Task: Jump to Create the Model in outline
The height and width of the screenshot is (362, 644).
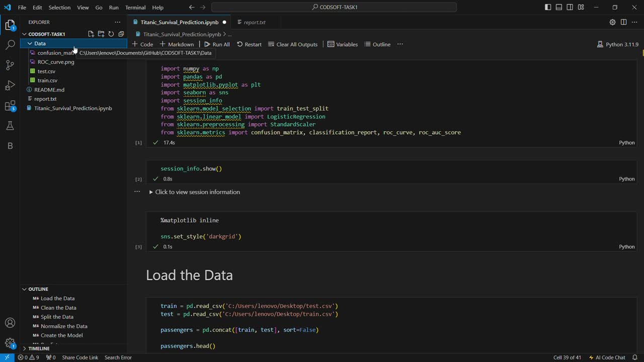Action: pos(61,335)
